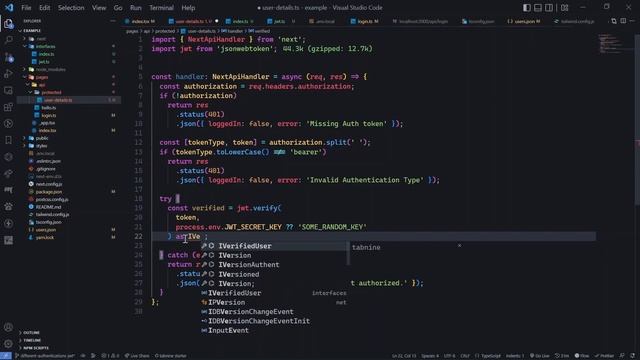Open the Extensions view
The image size is (640, 360).
8,107
